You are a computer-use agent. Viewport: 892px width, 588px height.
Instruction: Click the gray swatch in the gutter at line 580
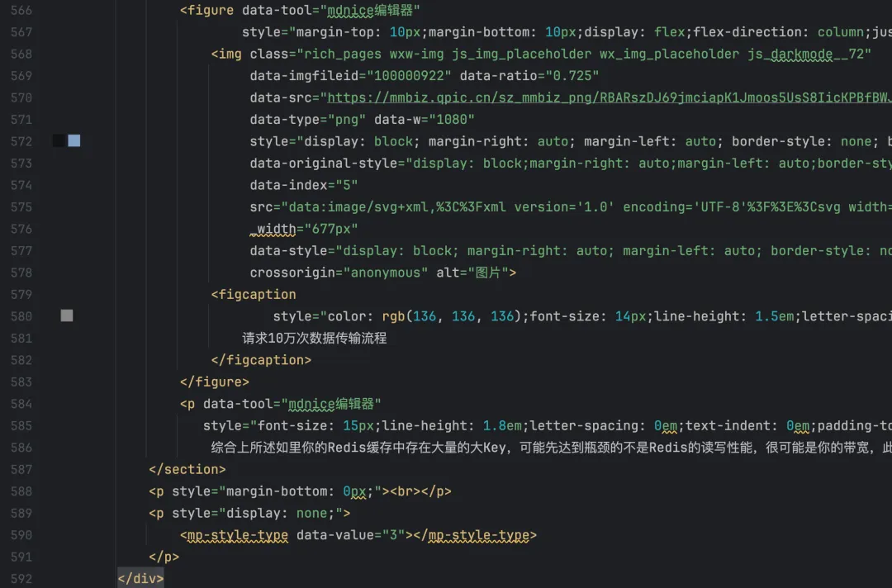tap(67, 316)
